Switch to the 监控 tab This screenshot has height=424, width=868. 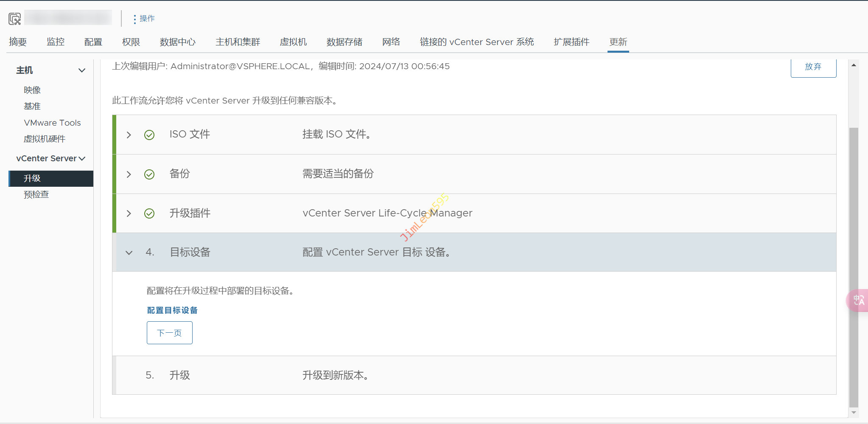pyautogui.click(x=56, y=42)
